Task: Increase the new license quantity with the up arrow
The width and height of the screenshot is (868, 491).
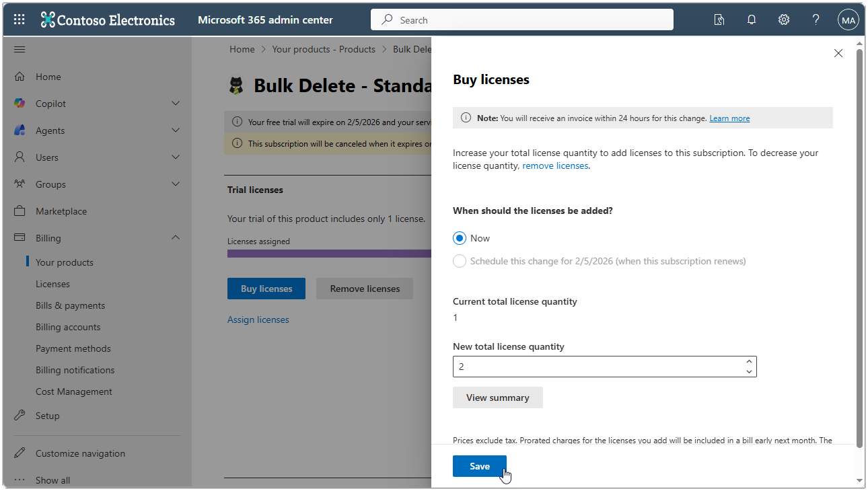Action: click(749, 362)
